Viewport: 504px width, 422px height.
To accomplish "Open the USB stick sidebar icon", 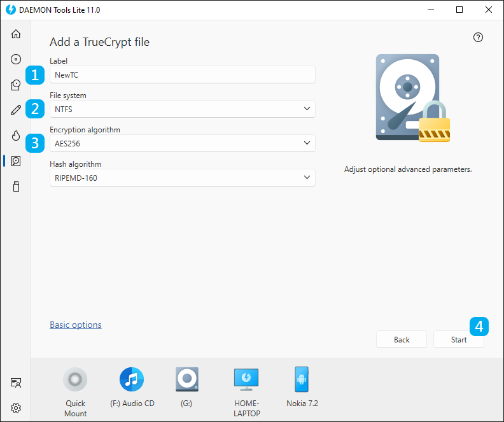I will click(16, 186).
